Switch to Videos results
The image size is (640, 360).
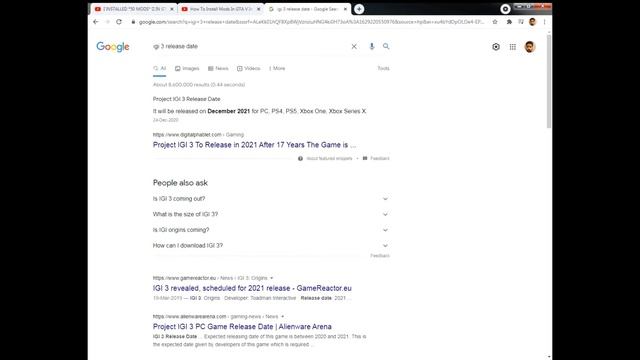tap(249, 69)
